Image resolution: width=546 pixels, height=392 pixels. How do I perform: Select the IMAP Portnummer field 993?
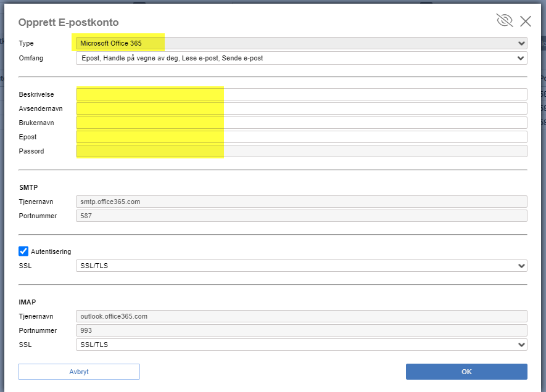(302, 331)
